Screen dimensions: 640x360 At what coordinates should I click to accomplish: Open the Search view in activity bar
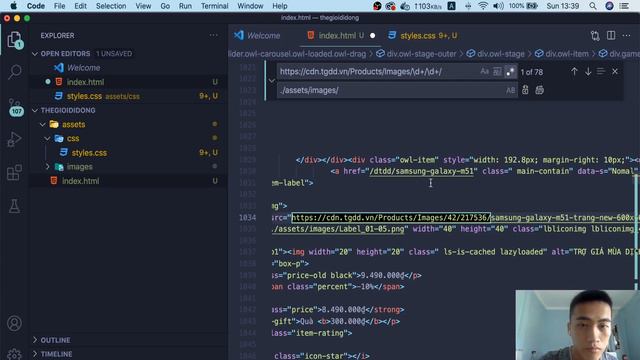[x=15, y=72]
